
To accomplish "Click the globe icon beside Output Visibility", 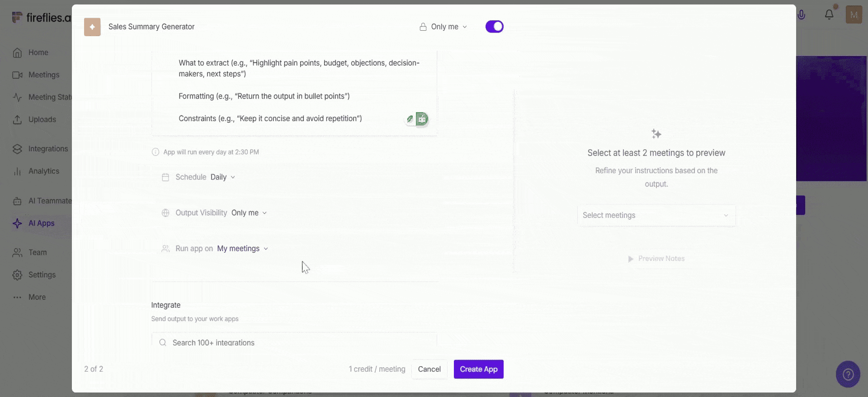I will click(x=165, y=213).
